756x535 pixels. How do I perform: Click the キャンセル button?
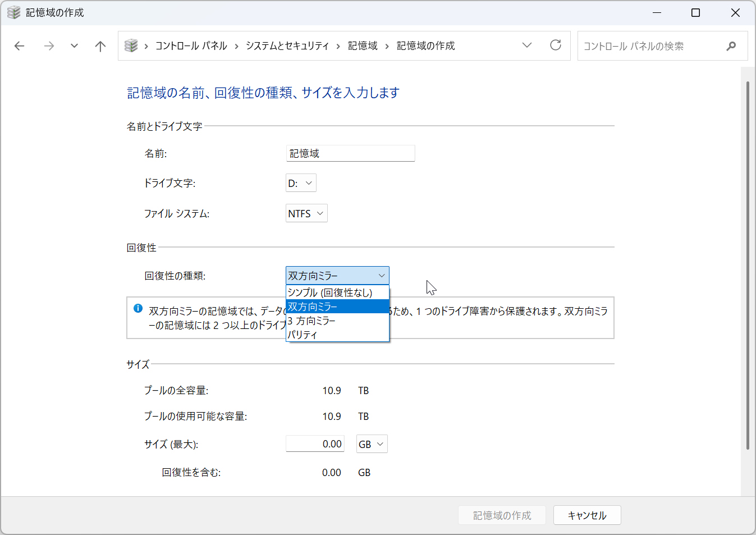[x=587, y=515]
